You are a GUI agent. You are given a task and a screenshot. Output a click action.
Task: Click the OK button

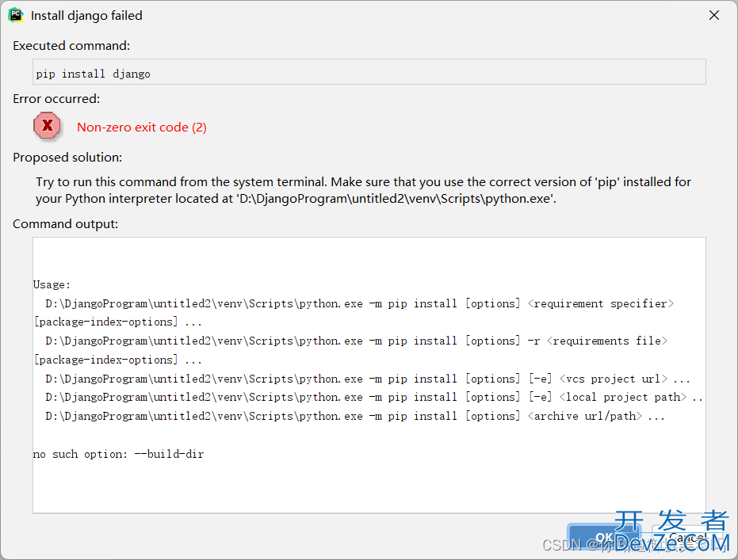pos(604,537)
